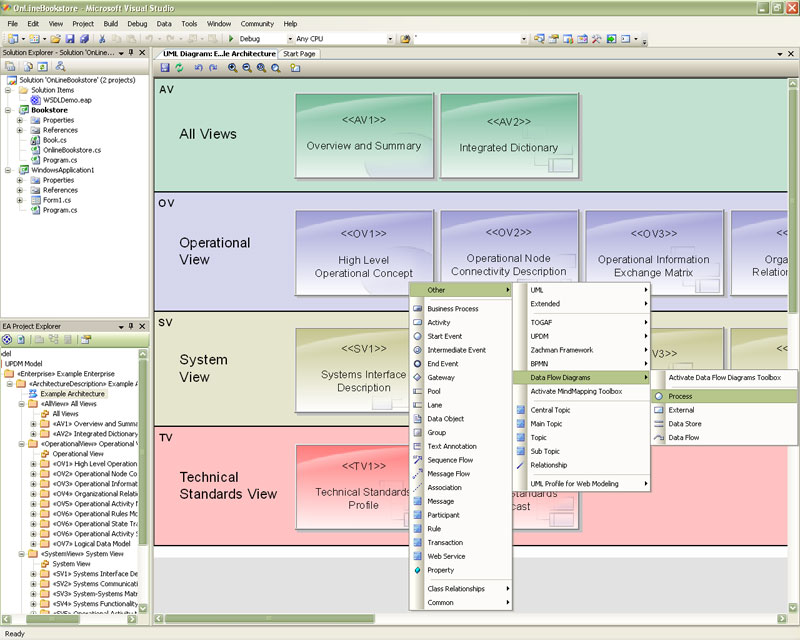Click the Save All icon in main toolbar
This screenshot has width=800, height=640.
point(83,39)
